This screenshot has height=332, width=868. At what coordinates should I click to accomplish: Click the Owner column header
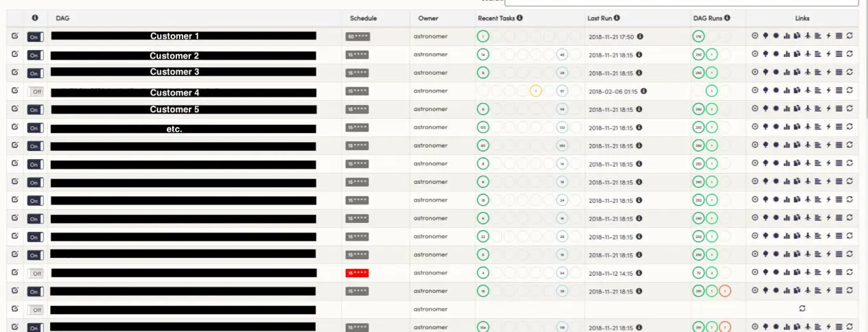[428, 18]
